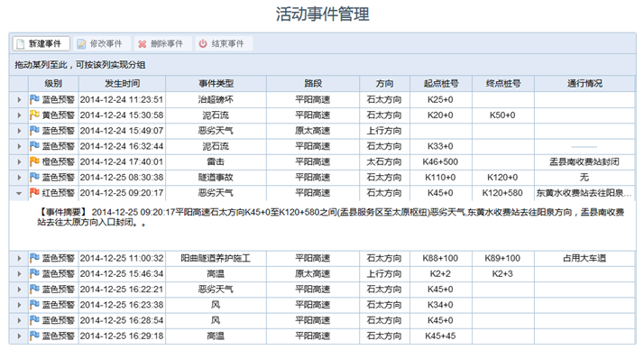Click the new document icon on 新建事件
Viewport: 644px width, 350px height.
(x=20, y=44)
